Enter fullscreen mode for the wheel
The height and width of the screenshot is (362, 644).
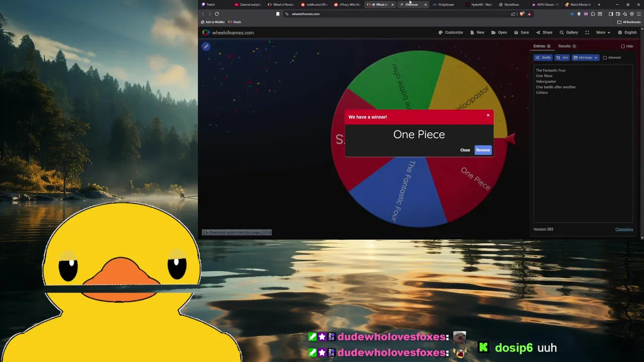[x=587, y=33]
